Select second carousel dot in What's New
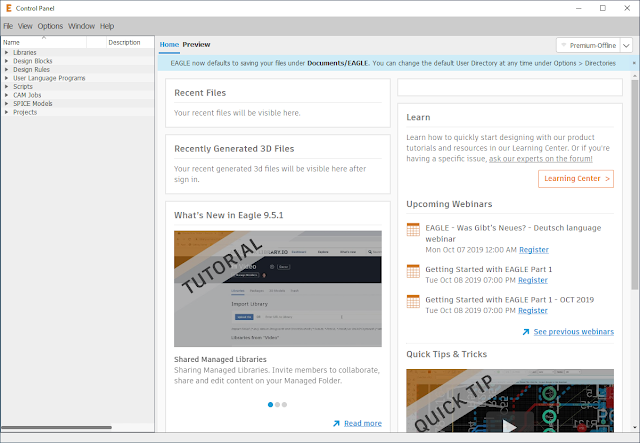The width and height of the screenshot is (640, 443). click(x=278, y=405)
